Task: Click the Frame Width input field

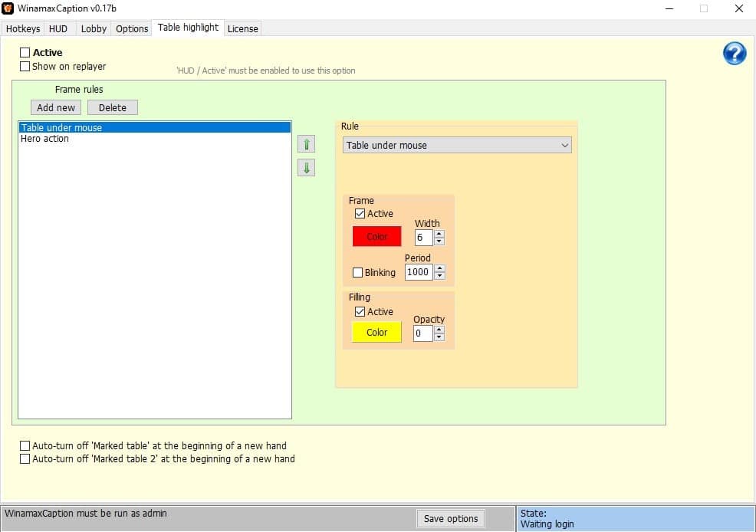Action: (x=424, y=238)
